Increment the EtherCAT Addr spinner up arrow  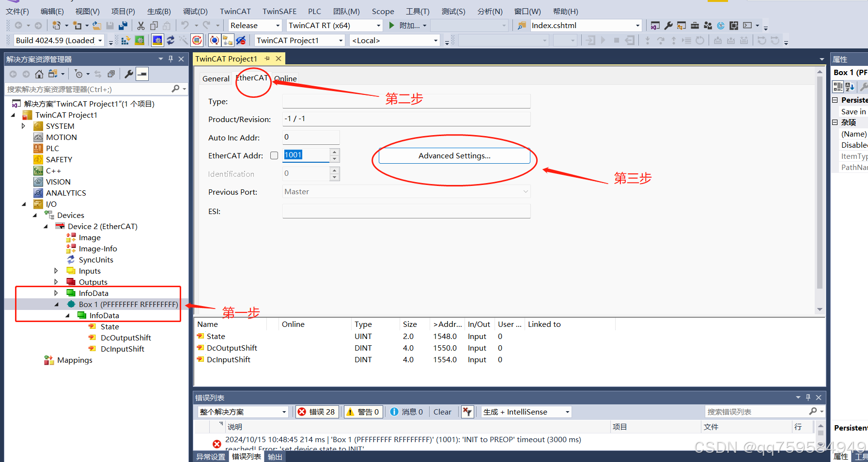[x=334, y=152]
